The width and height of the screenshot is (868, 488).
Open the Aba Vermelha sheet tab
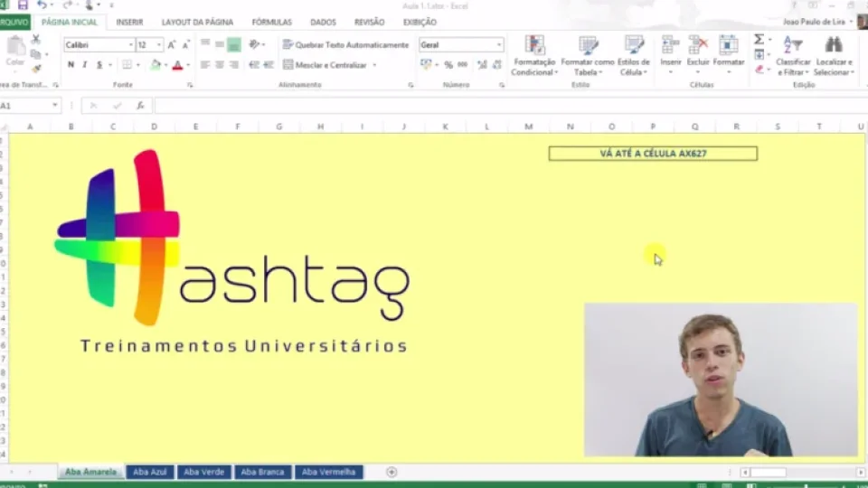[x=329, y=472]
